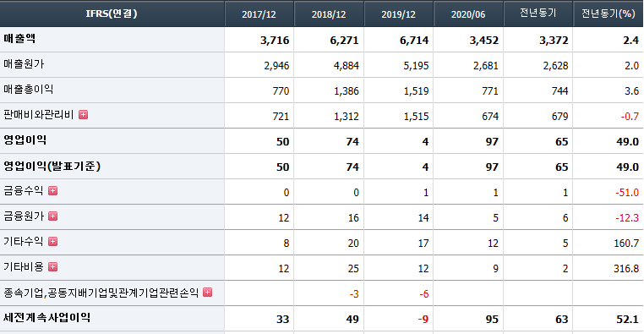Viewport: 644px width, 334px height.
Task: Expand the 기타수익 row plus icon
Action: [52, 242]
